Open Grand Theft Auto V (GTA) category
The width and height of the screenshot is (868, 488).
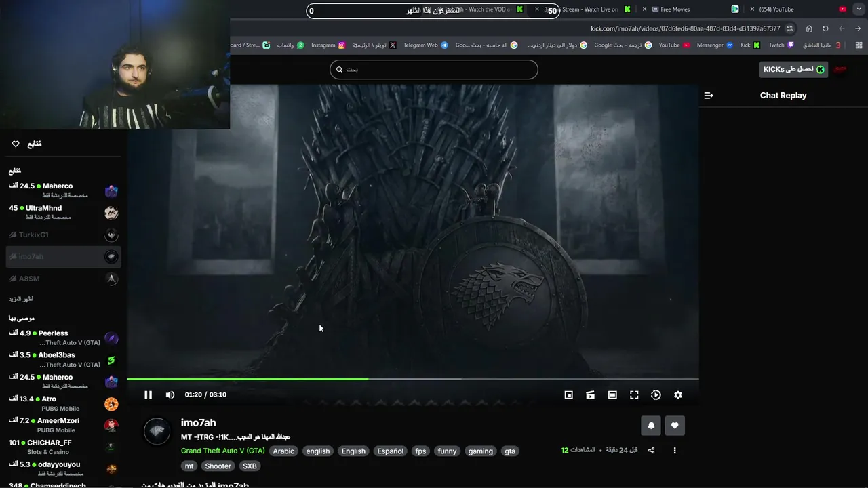tap(223, 451)
